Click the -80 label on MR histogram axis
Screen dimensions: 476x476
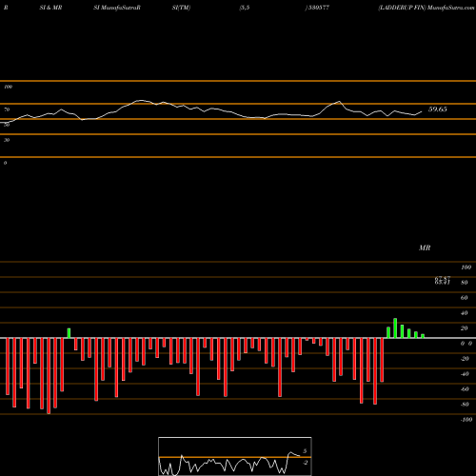pyautogui.click(x=465, y=405)
